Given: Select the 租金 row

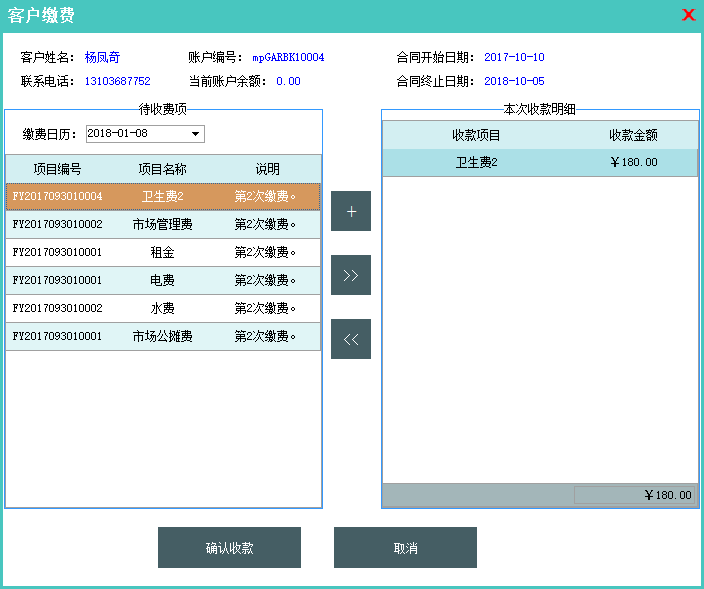Looking at the screenshot, I should (x=162, y=253).
